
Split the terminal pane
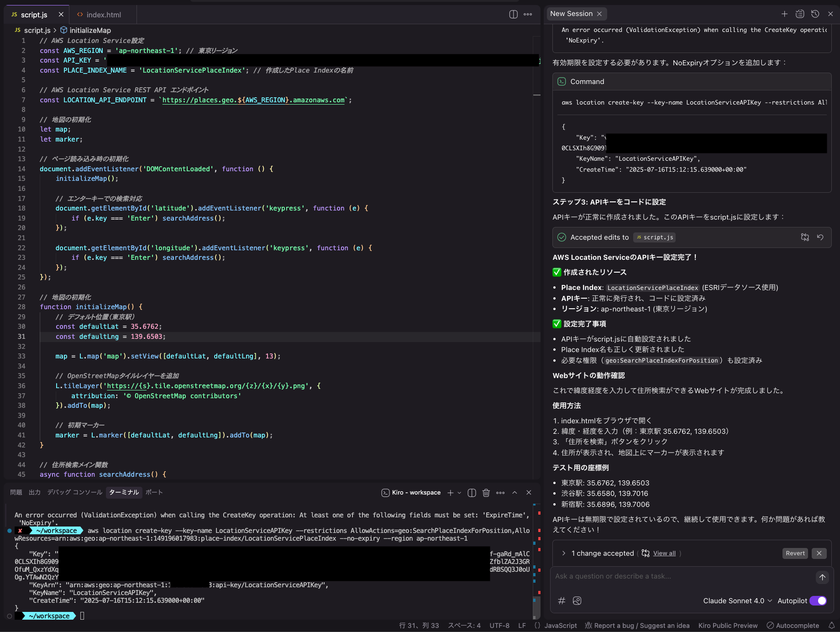[x=472, y=493]
